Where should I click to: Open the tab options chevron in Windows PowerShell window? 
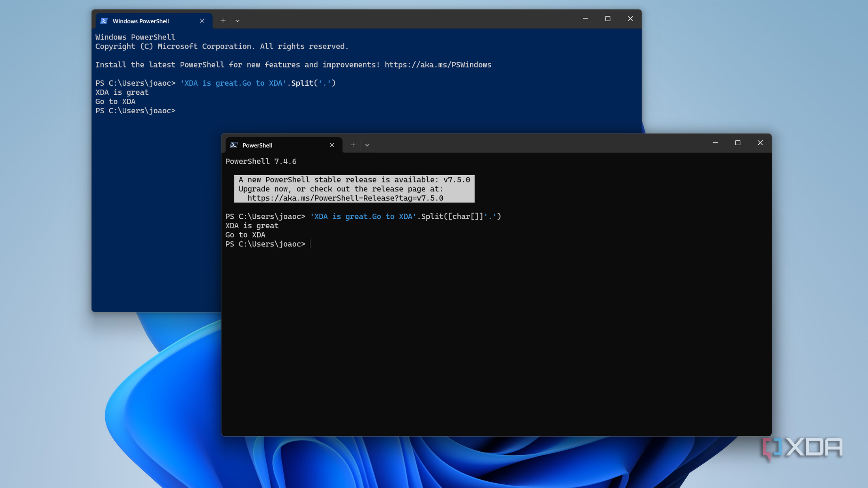[x=238, y=21]
